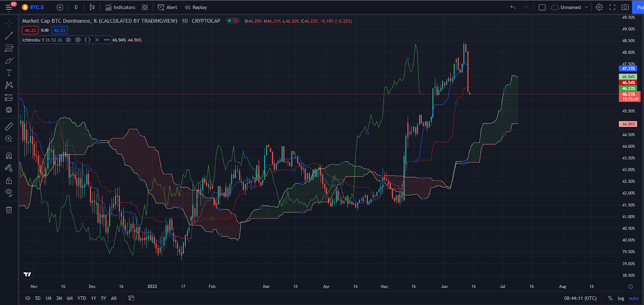Click the TradingView logo on chart
The width and height of the screenshot is (644, 305).
[27, 274]
